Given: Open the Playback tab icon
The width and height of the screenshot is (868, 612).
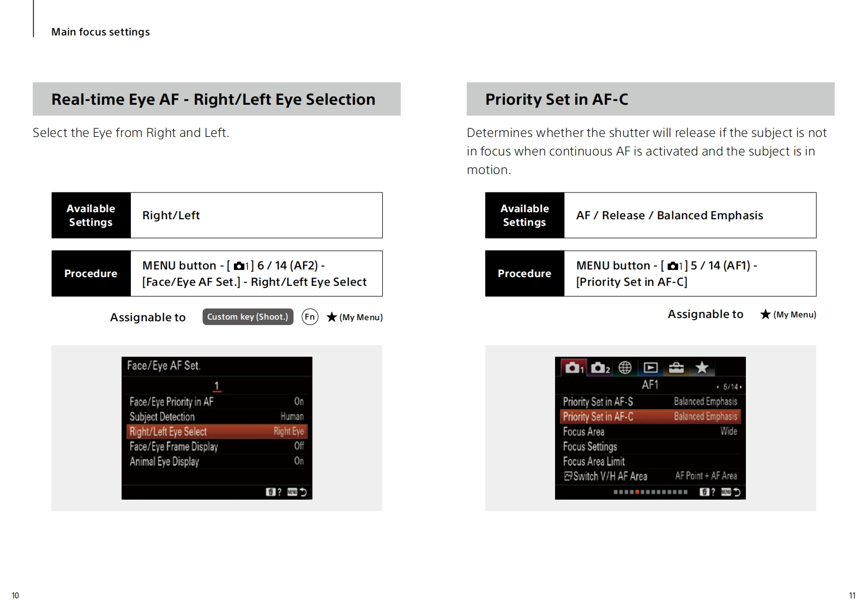Looking at the screenshot, I should 650,368.
